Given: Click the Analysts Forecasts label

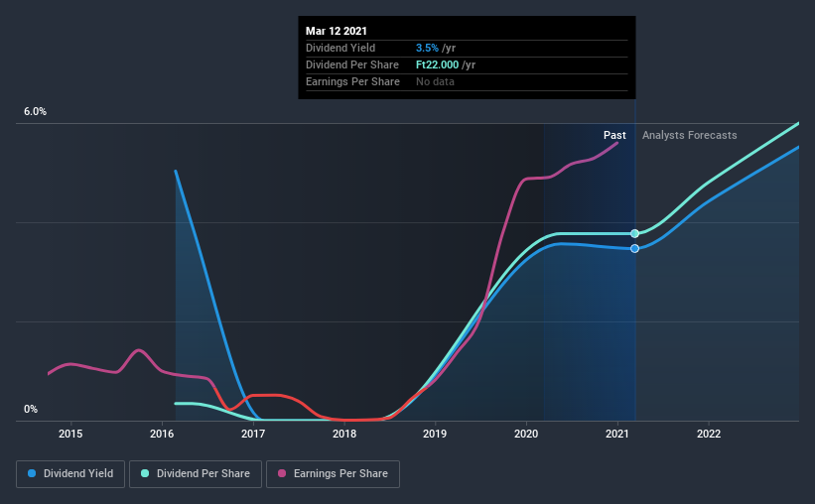Looking at the screenshot, I should coord(689,135).
